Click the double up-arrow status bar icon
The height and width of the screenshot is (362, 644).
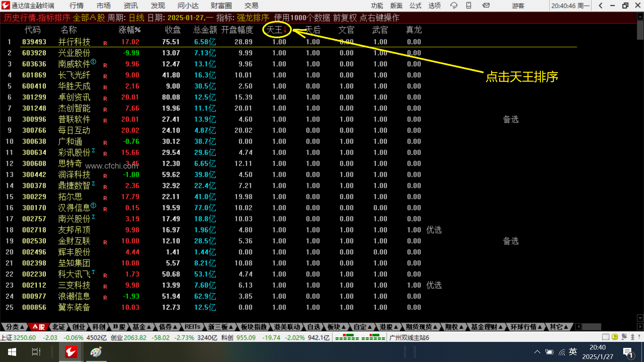click(x=633, y=337)
